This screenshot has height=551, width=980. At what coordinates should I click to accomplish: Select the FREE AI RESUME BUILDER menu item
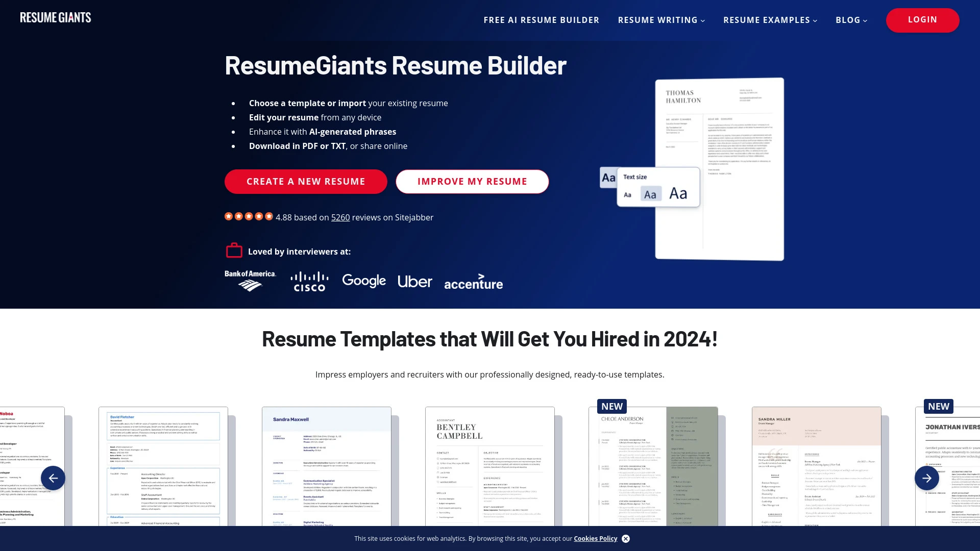(541, 19)
